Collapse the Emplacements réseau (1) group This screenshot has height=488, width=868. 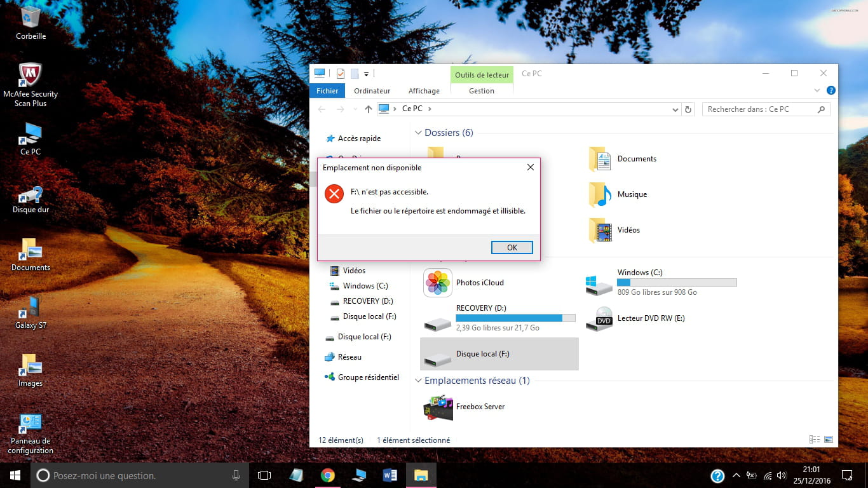click(418, 381)
